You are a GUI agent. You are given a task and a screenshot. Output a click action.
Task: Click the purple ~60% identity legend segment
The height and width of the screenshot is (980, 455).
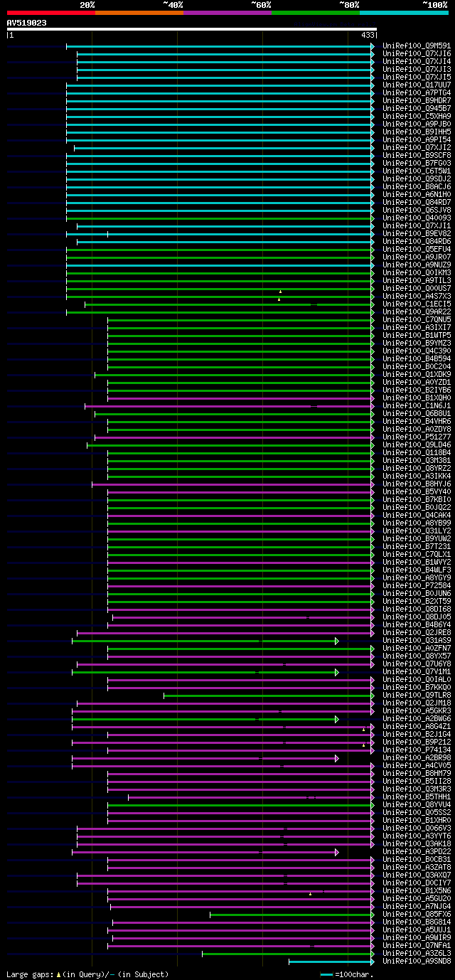[227, 13]
